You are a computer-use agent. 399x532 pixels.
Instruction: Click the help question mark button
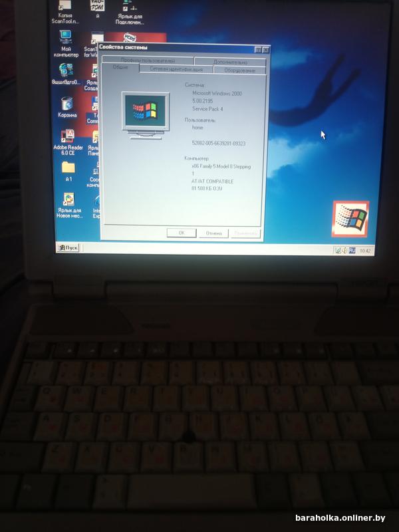(x=258, y=50)
